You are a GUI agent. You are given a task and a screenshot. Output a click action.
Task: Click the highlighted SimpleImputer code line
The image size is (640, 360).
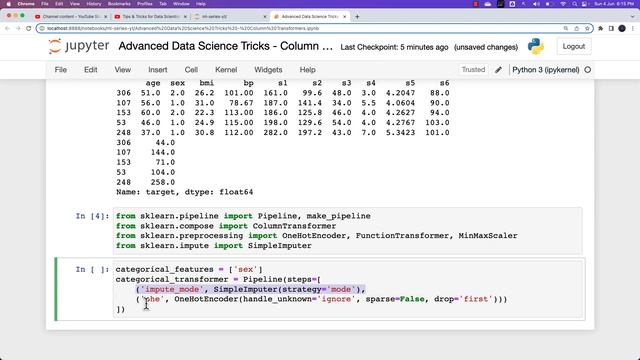pos(251,289)
